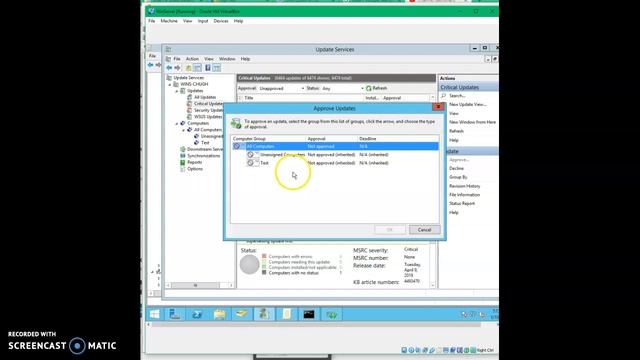Open Server Manager from the taskbar
This screenshot has width=640, height=360.
[x=175, y=314]
